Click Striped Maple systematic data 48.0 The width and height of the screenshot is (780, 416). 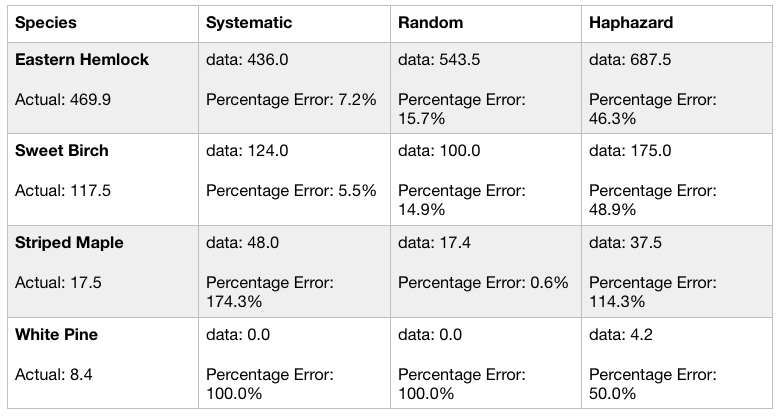point(243,243)
